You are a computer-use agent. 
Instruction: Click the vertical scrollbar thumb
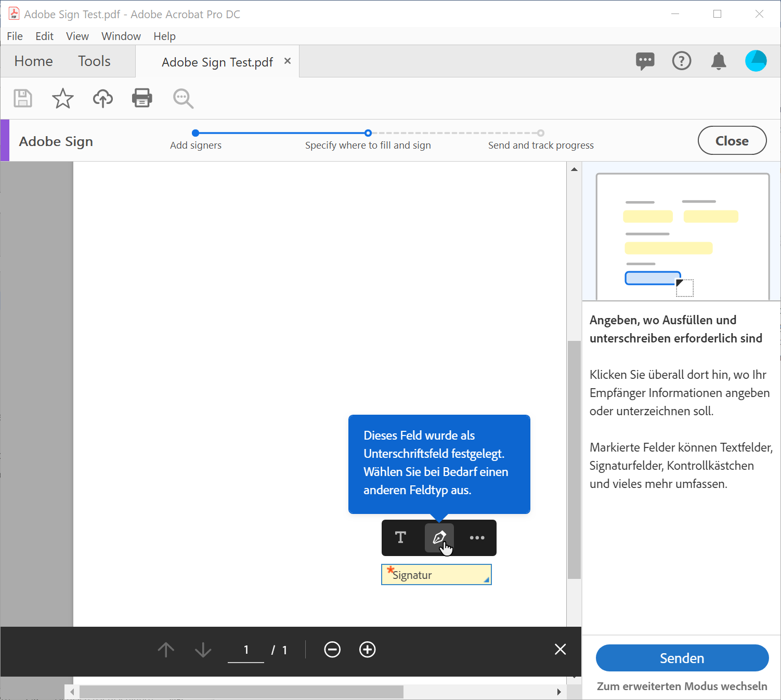coord(574,459)
